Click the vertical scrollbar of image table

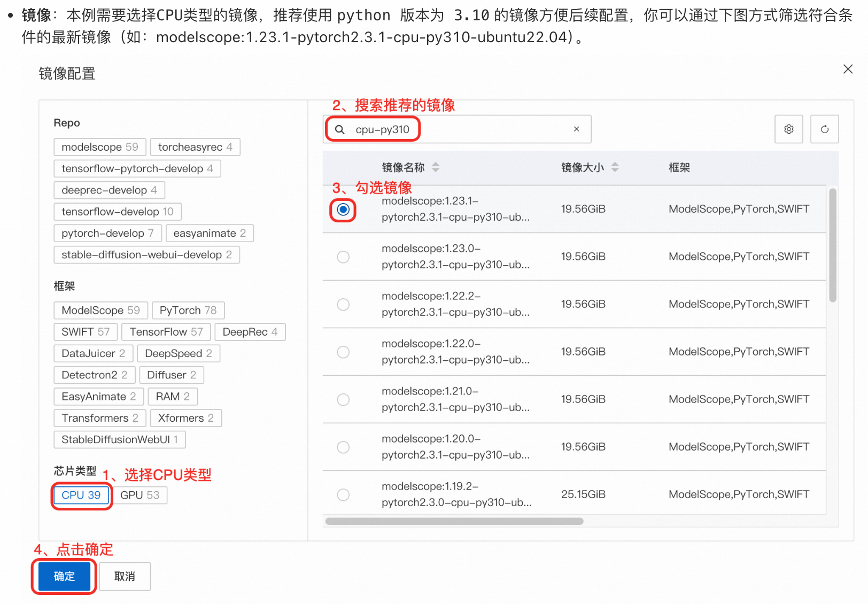coord(832,245)
